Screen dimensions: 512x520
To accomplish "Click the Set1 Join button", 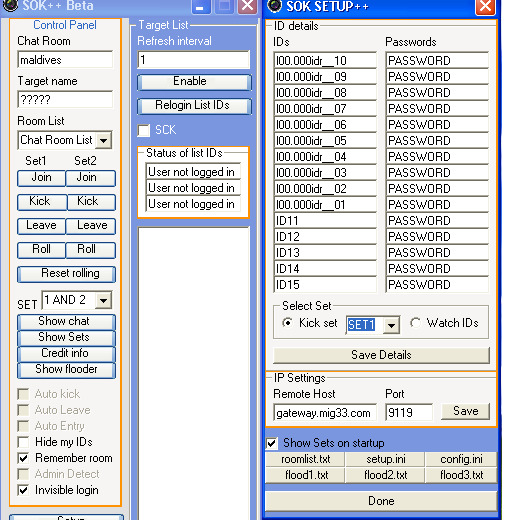I will pyautogui.click(x=41, y=178).
